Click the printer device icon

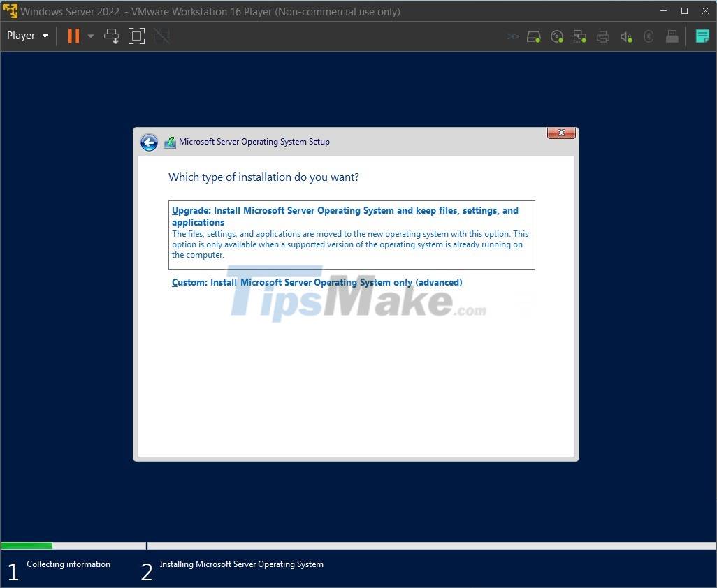(603, 36)
